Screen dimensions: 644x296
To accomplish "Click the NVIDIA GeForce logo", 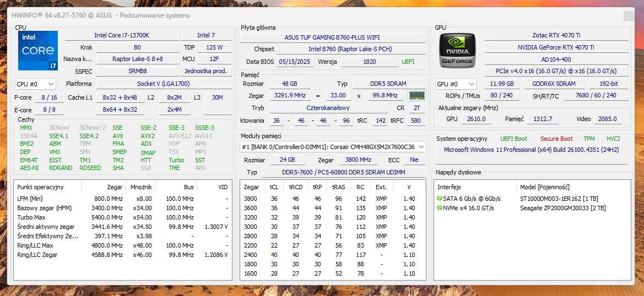I will (x=458, y=51).
